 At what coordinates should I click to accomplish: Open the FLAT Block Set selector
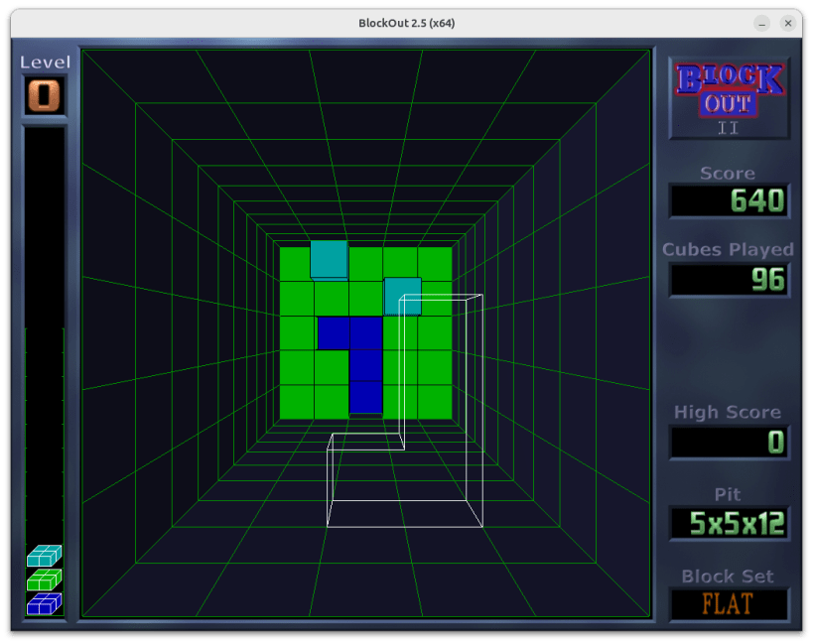[x=730, y=603]
